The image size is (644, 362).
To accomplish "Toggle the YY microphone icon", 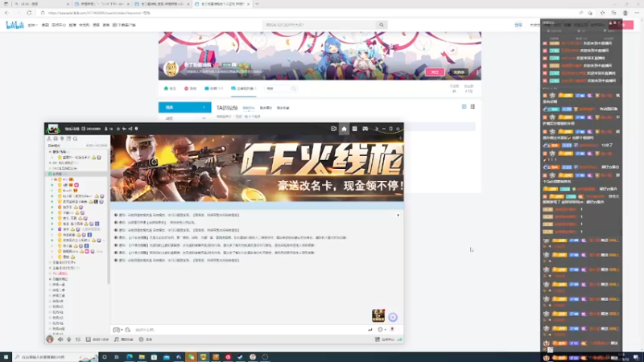I will tap(69, 339).
